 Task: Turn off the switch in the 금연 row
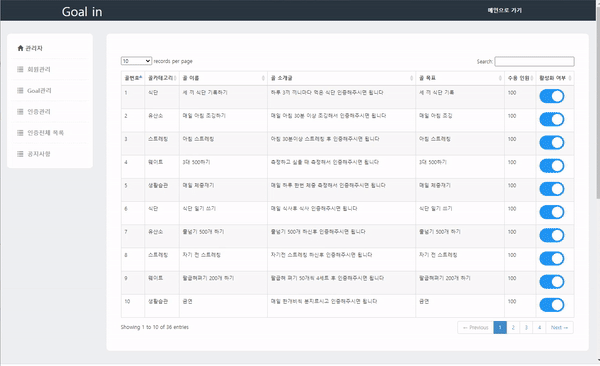552,305
